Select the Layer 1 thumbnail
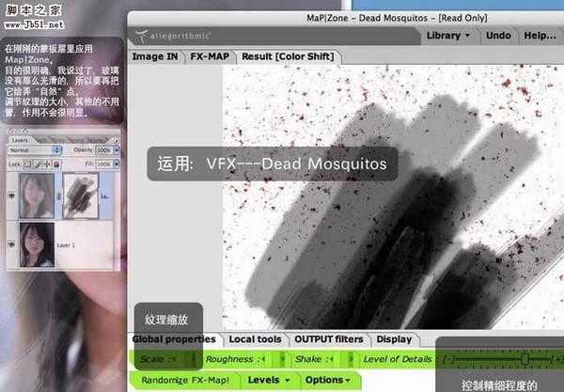This screenshot has width=564, height=392. point(37,245)
